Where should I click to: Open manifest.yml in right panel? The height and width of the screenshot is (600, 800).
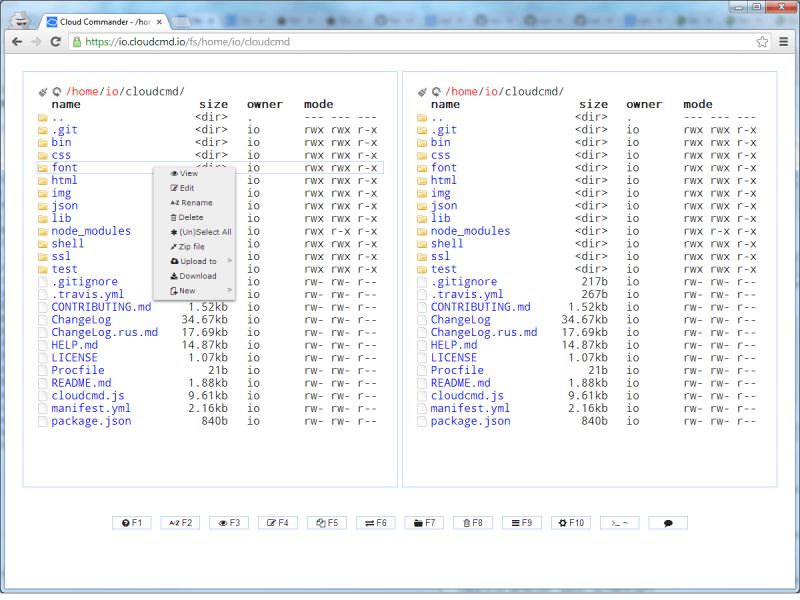pos(470,409)
